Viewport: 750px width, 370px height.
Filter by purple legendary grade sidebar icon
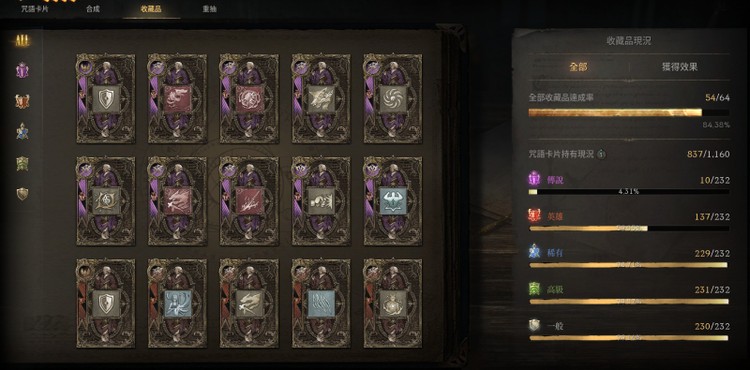22,71
